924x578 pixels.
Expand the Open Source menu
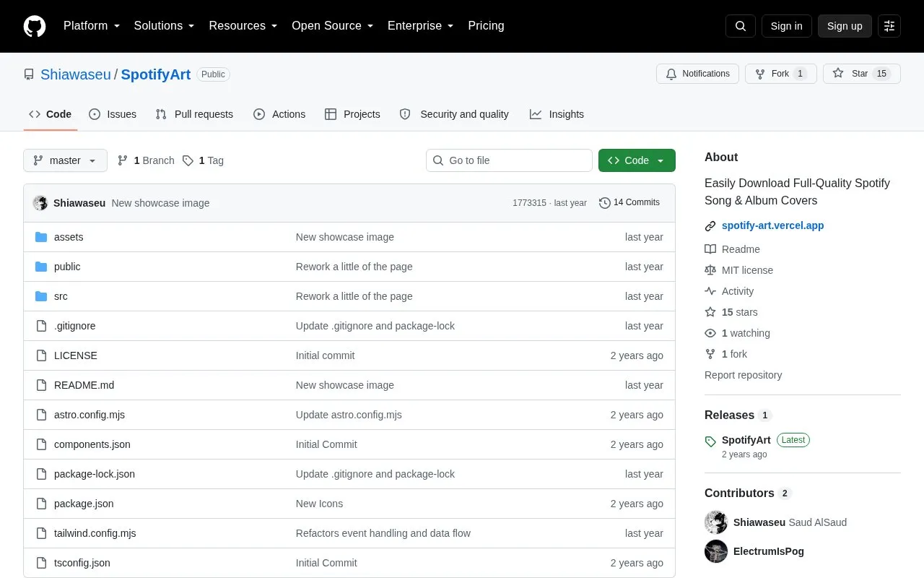click(332, 26)
